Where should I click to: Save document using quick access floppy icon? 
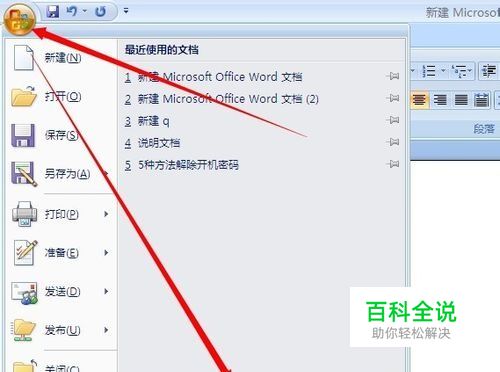[53, 11]
